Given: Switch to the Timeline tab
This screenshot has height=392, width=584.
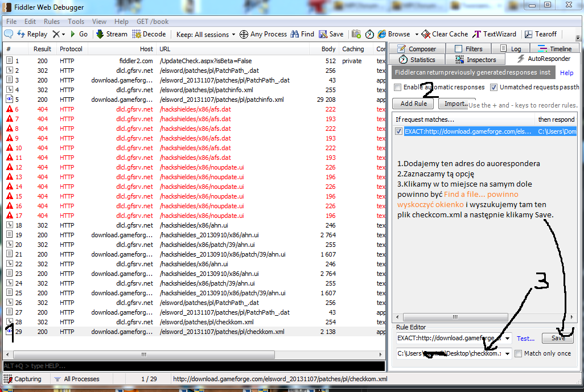Looking at the screenshot, I should (554, 49).
